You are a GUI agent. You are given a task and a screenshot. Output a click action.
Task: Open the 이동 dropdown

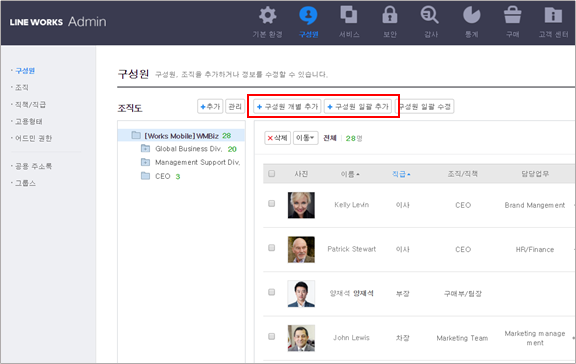tap(306, 138)
